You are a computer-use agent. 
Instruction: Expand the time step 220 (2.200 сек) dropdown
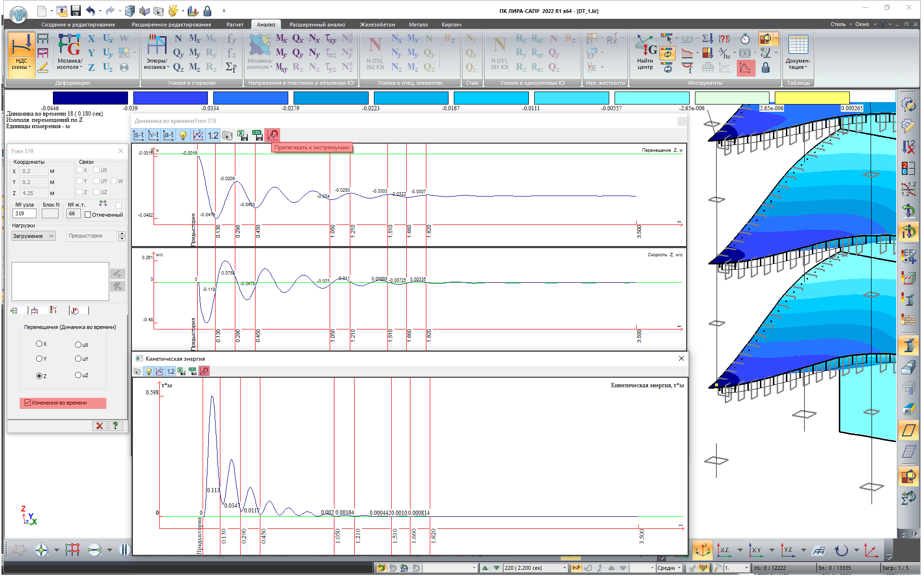[x=565, y=568]
